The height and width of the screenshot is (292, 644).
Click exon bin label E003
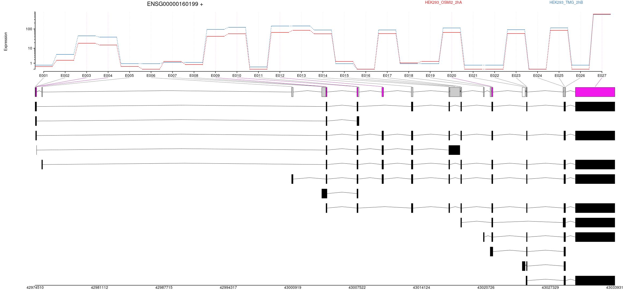86,76
